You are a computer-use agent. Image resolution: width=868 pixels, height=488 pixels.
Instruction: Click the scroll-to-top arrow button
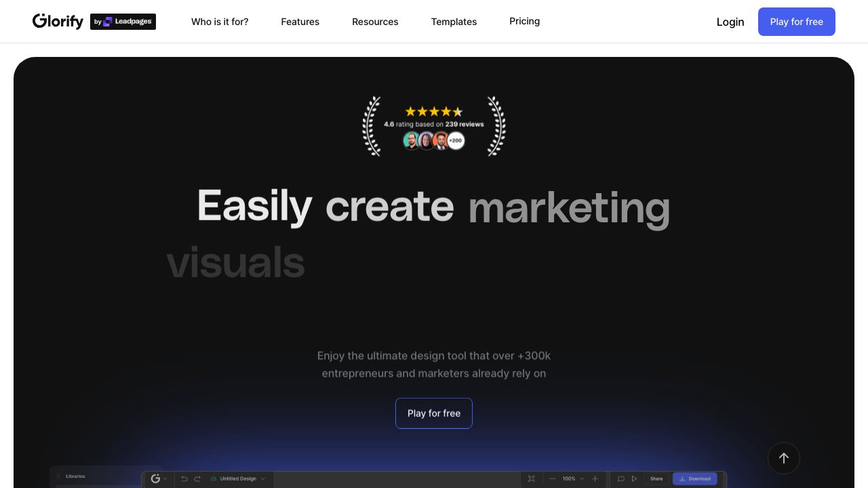[784, 458]
